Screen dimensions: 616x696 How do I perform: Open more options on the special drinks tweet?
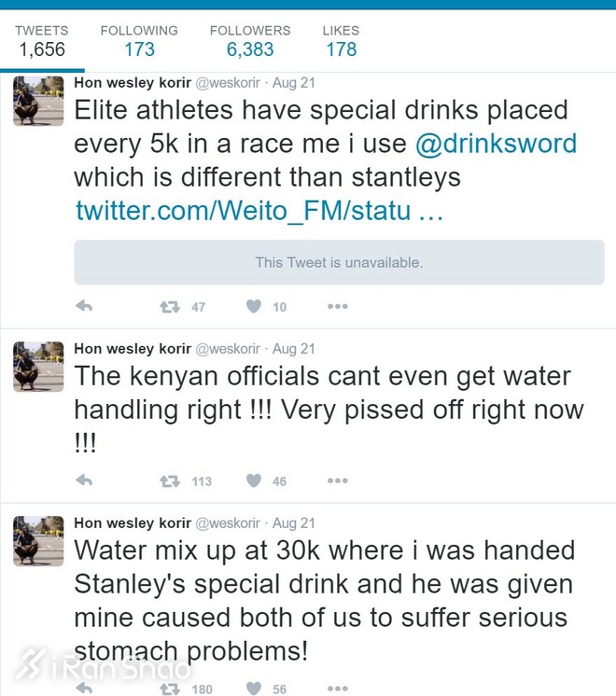coord(337,306)
